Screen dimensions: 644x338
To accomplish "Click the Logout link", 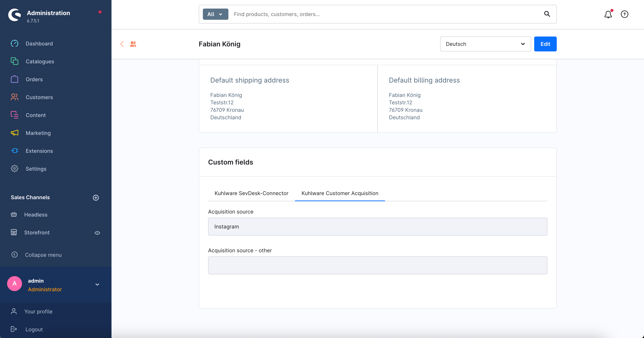I will point(34,329).
